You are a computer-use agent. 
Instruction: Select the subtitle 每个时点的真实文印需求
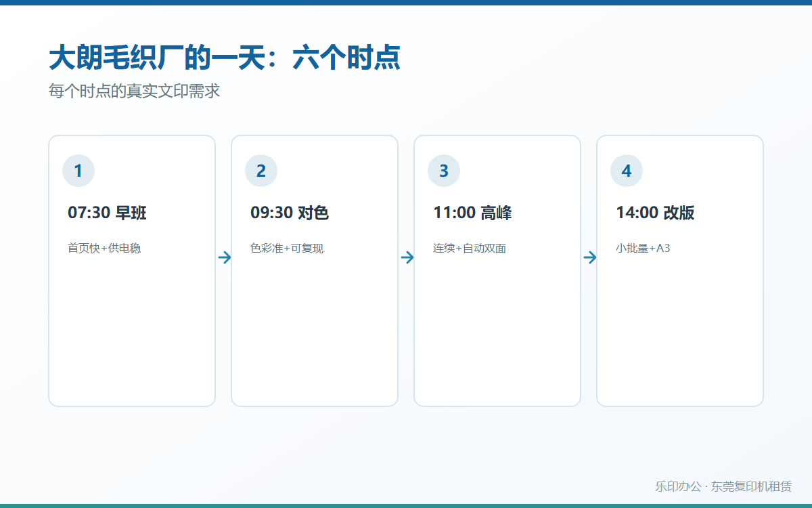(135, 91)
